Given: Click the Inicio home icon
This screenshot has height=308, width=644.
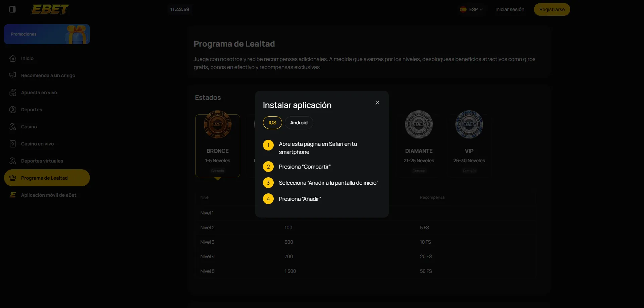Looking at the screenshot, I should pos(13,58).
